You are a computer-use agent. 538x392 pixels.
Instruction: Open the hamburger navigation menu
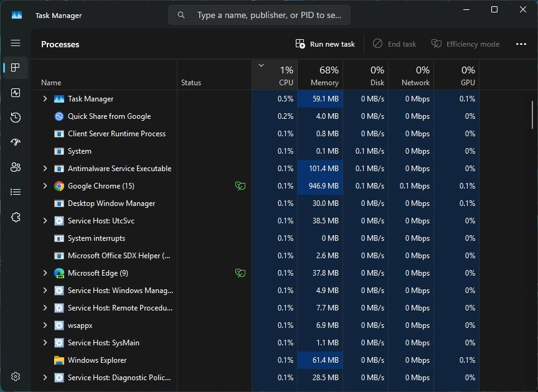16,43
